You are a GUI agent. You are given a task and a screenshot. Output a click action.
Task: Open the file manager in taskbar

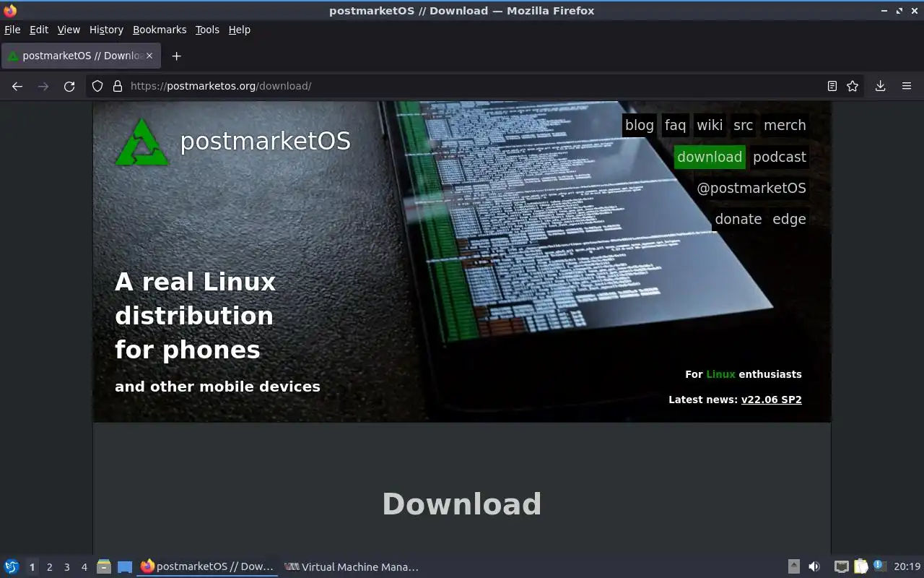click(x=103, y=567)
